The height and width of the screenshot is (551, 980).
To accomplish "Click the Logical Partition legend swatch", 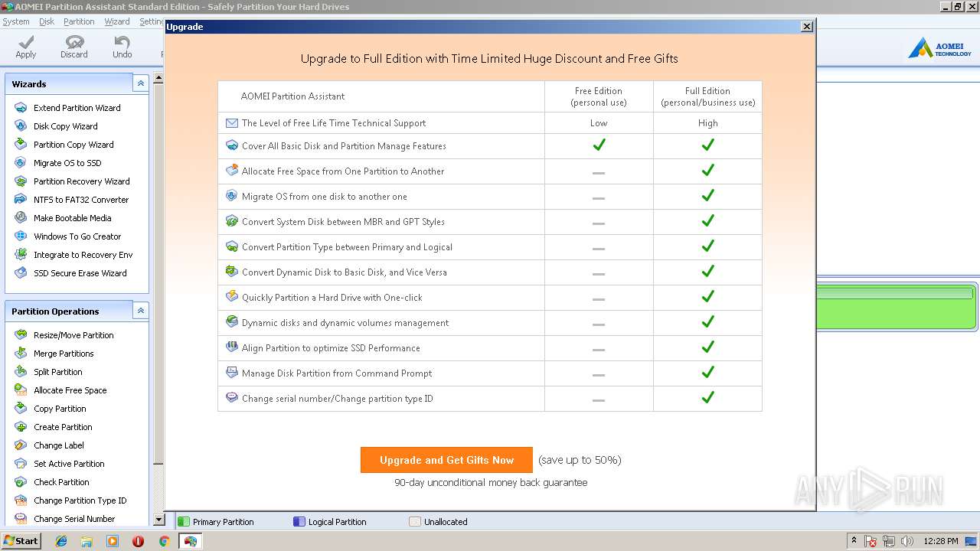I will 299,522.
